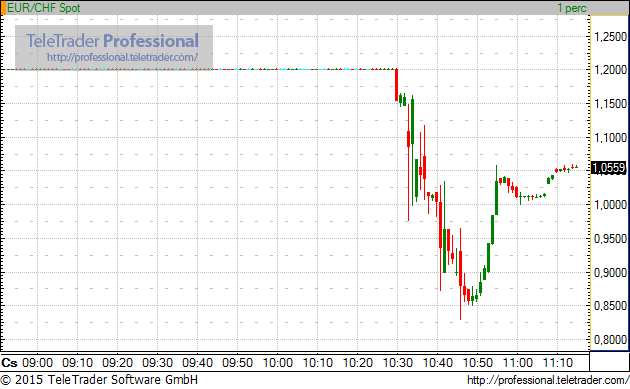
Task: Click the 1,2500 price axis label
Action: 610,37
